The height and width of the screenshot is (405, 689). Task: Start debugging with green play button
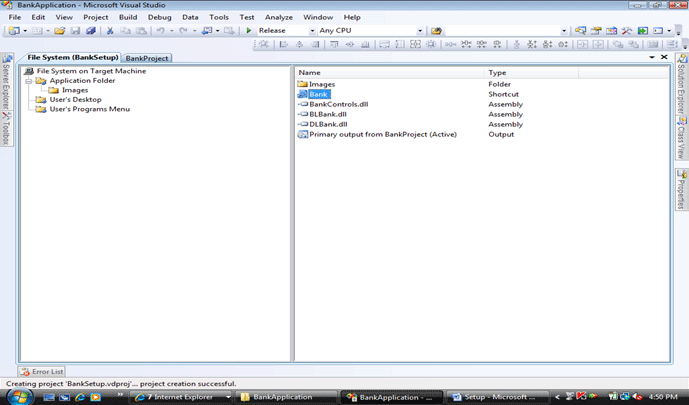click(248, 30)
